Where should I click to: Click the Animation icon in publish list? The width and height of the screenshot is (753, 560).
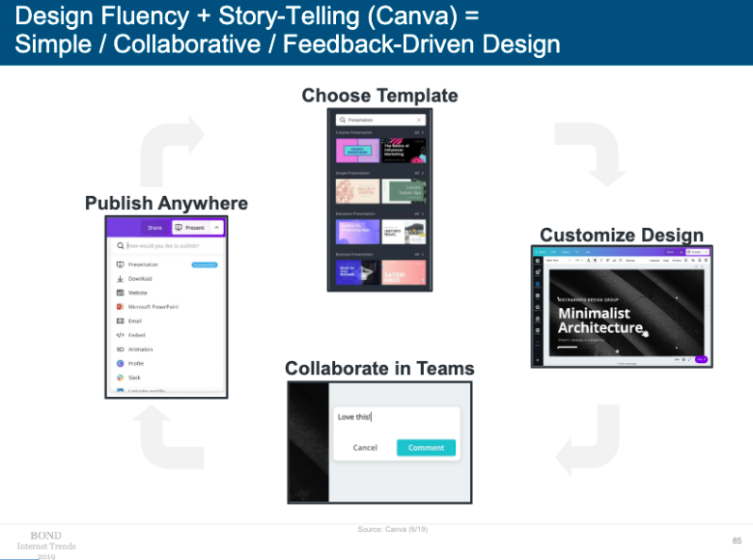[120, 350]
